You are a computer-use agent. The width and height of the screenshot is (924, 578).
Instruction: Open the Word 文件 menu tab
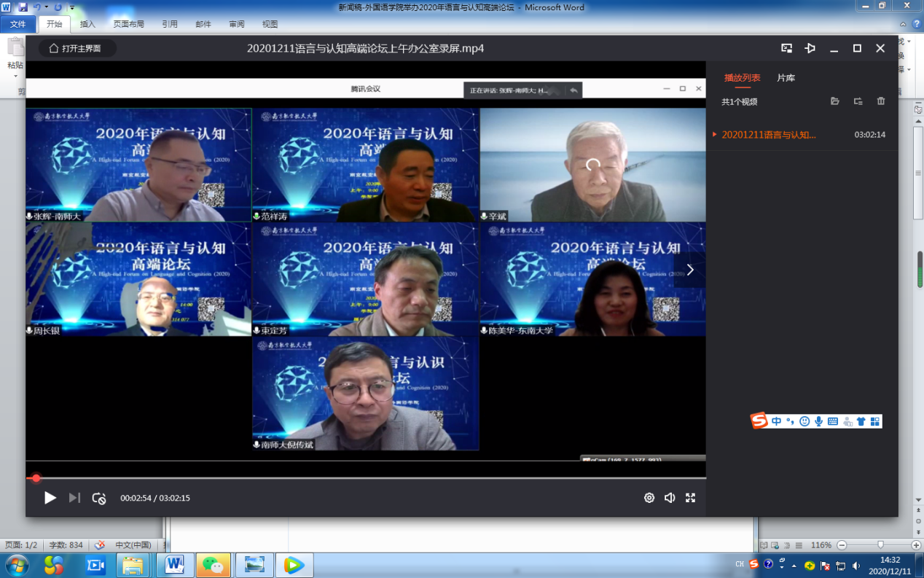pyautogui.click(x=17, y=24)
